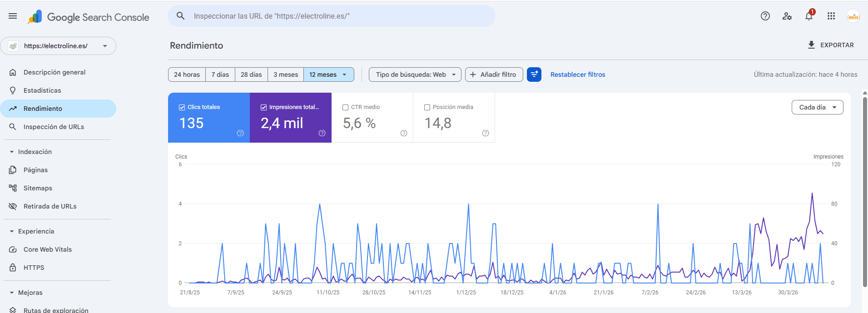
Task: Click the home icon for Descripción general
Action: pos(13,72)
